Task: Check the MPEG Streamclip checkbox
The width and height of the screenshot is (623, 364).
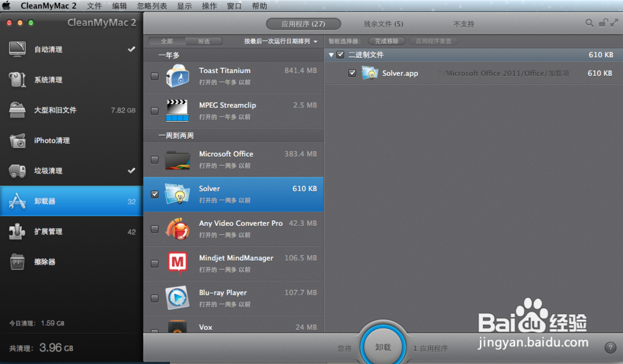Action: [x=155, y=111]
